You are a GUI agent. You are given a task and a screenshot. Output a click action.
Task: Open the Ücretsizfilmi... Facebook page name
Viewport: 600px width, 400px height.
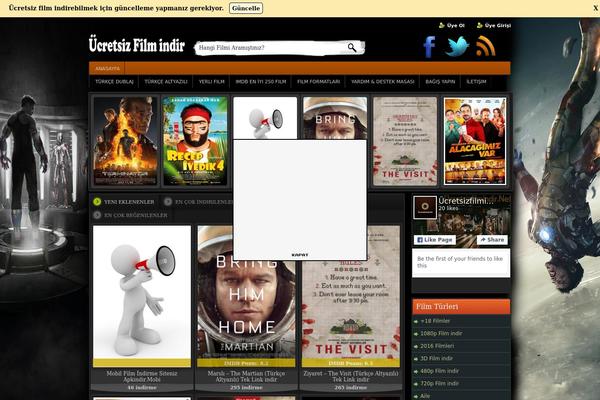tap(465, 201)
